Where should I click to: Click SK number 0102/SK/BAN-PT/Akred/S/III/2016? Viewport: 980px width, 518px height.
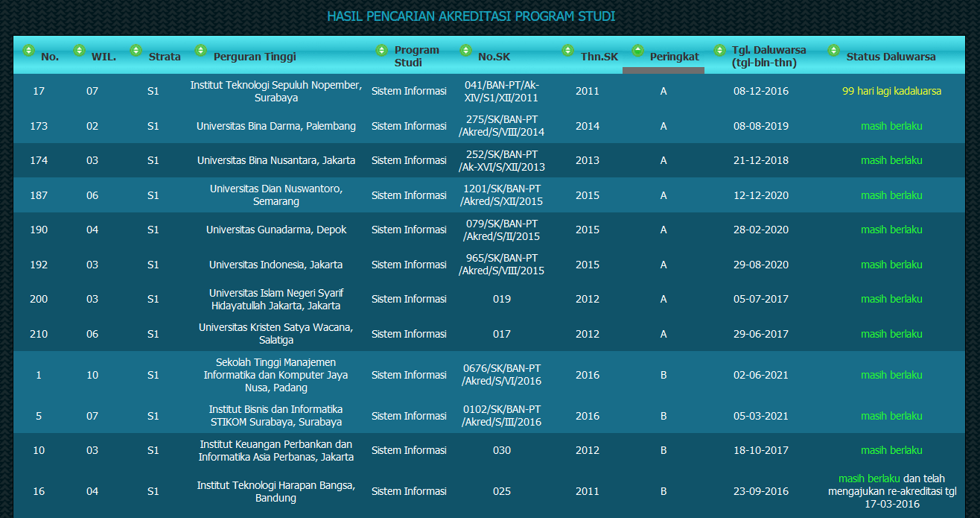coord(502,416)
